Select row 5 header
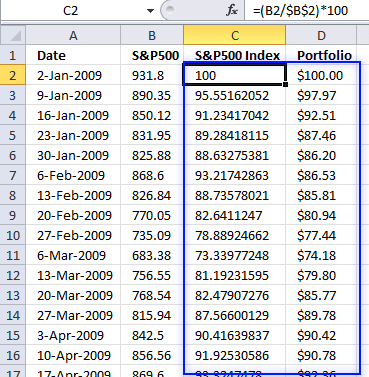Screen dimensions: 369x377 [x=13, y=135]
